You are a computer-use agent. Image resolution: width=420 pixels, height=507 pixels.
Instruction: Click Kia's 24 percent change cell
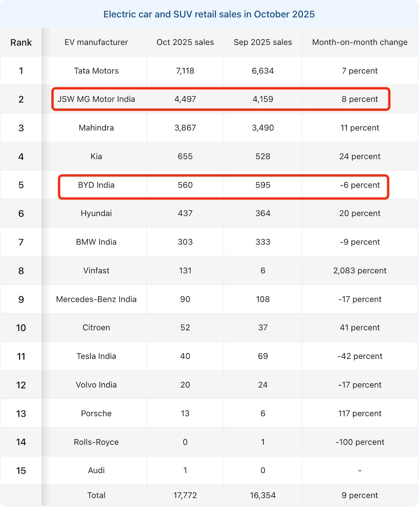click(360, 156)
